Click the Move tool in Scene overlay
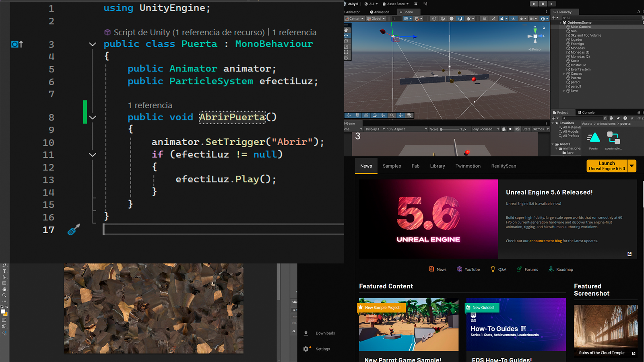This screenshot has width=644, height=362. (346, 35)
